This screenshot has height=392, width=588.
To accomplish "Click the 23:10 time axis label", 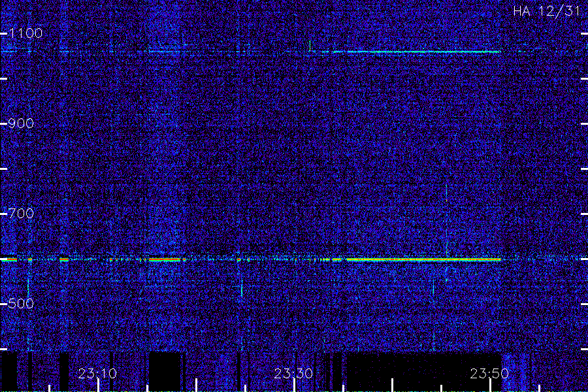I will point(97,373).
